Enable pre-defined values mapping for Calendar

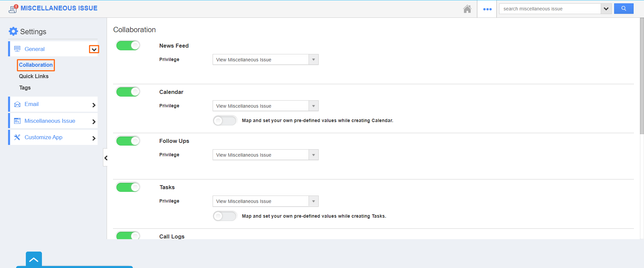pyautogui.click(x=225, y=120)
